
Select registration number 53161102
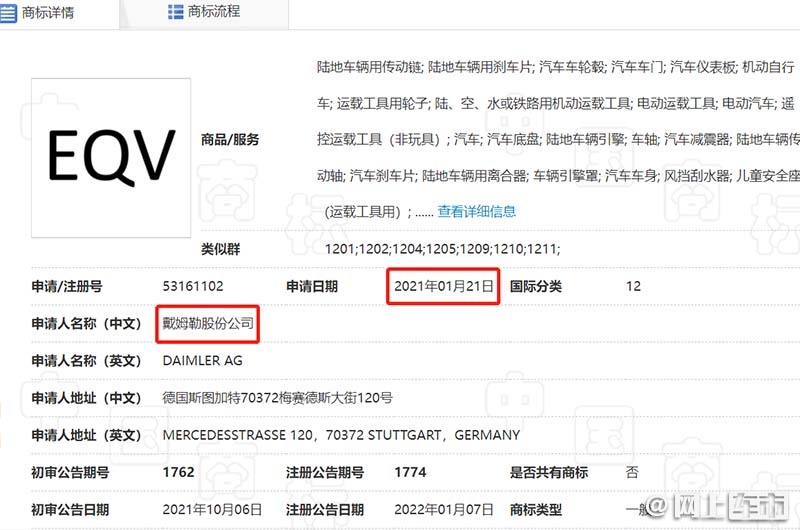[x=193, y=286]
